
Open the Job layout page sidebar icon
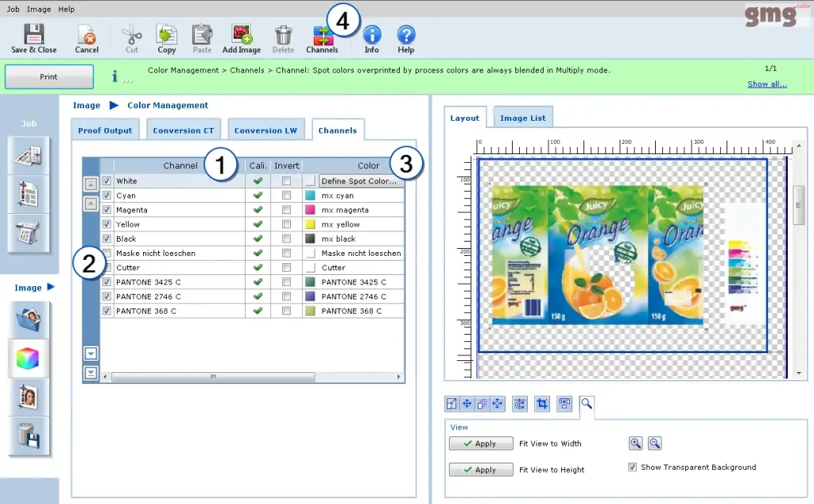pos(29,194)
